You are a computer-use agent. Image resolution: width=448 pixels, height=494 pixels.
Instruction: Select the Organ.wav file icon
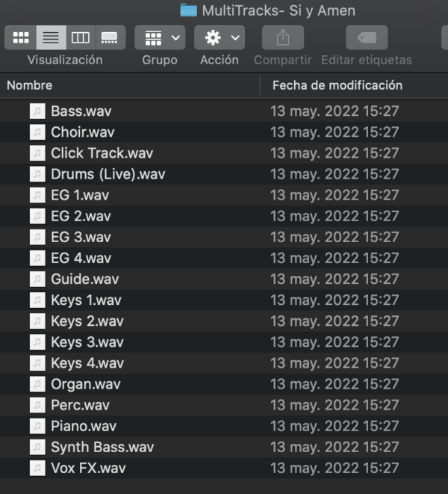tap(37, 384)
